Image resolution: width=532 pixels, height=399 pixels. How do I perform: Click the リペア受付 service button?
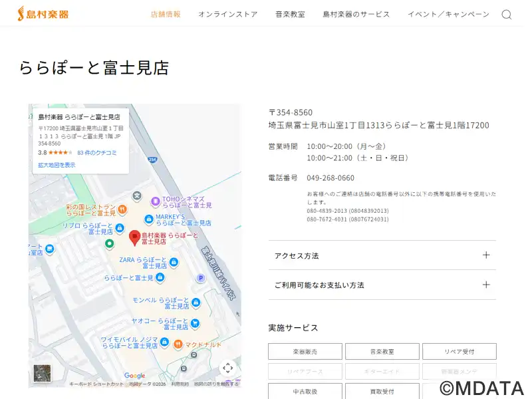(x=458, y=351)
